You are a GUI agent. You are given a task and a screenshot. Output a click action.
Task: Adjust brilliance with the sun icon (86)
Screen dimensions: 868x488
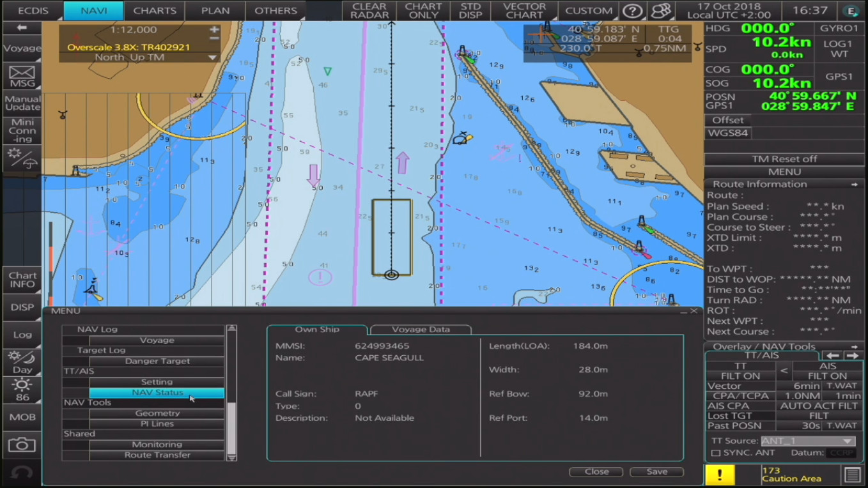[x=22, y=389]
